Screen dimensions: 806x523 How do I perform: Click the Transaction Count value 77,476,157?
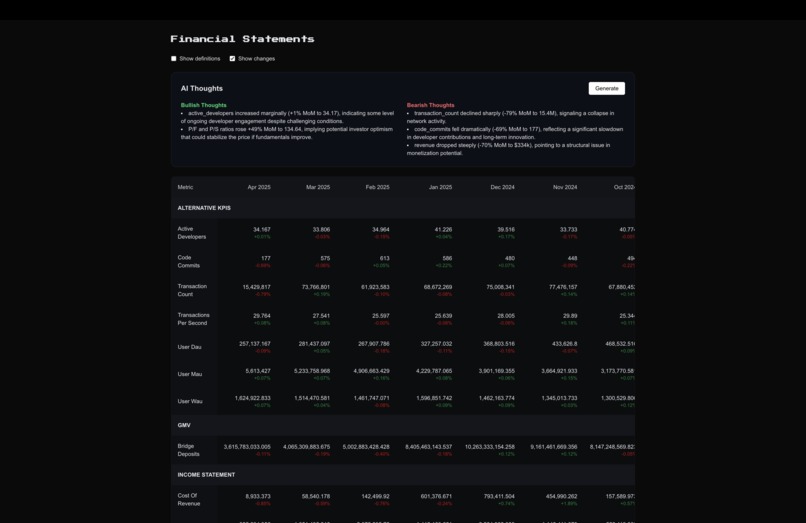tap(563, 287)
